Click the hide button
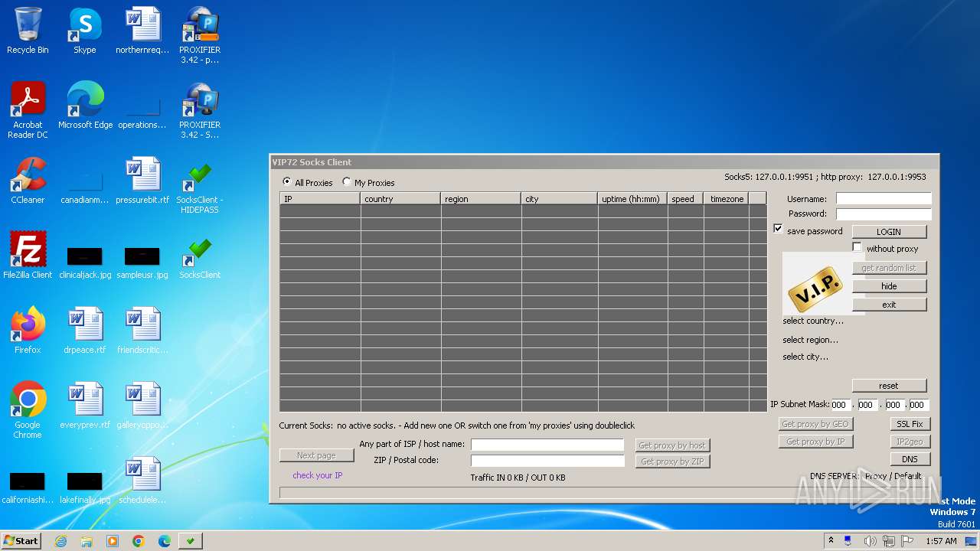This screenshot has height=551, width=980. [889, 285]
